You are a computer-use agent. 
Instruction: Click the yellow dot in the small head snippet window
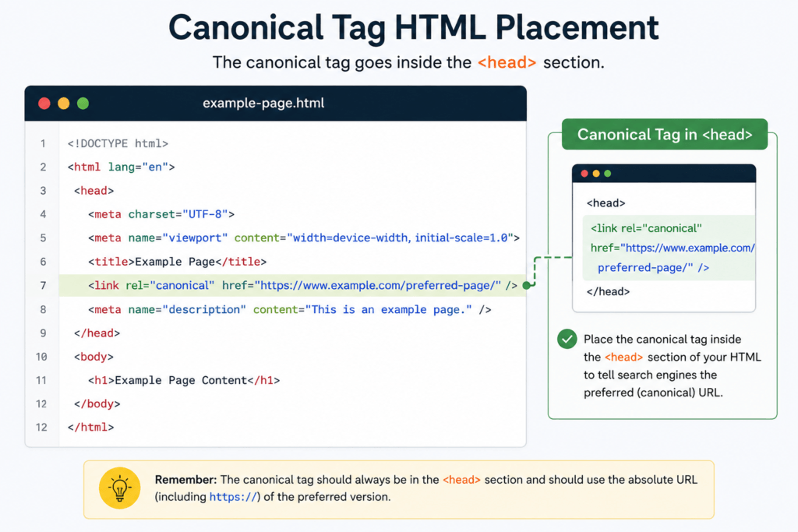[x=596, y=174]
